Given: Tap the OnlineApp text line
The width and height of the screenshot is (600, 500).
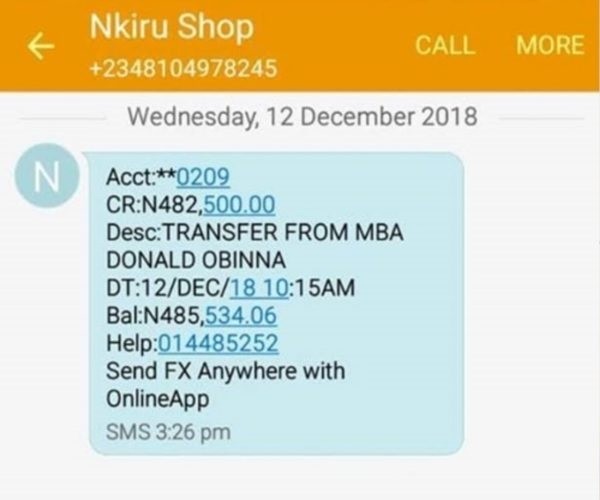Looking at the screenshot, I should click(x=158, y=400).
